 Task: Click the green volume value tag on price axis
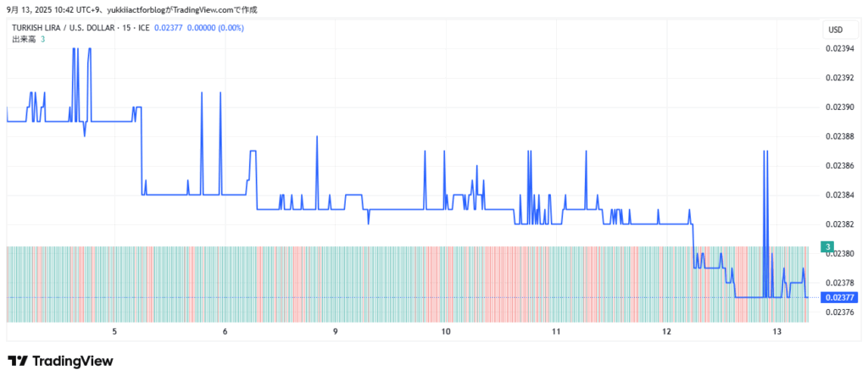[826, 246]
